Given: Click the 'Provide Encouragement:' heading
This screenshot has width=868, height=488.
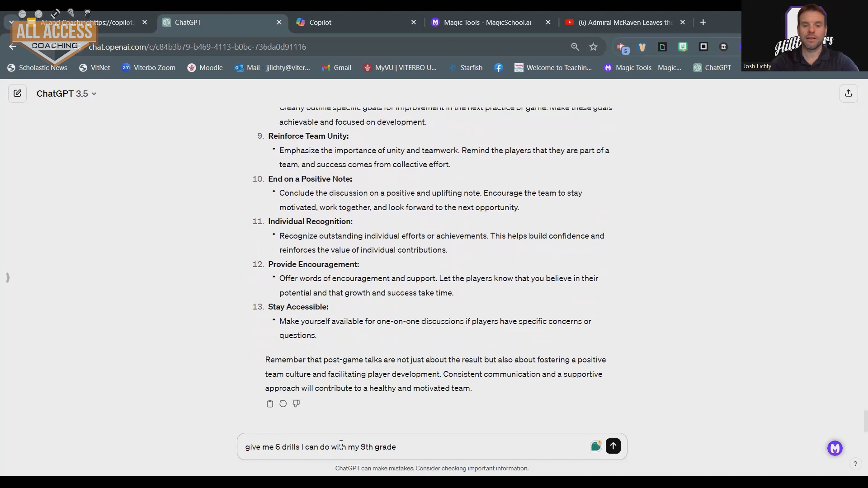Looking at the screenshot, I should (x=313, y=264).
